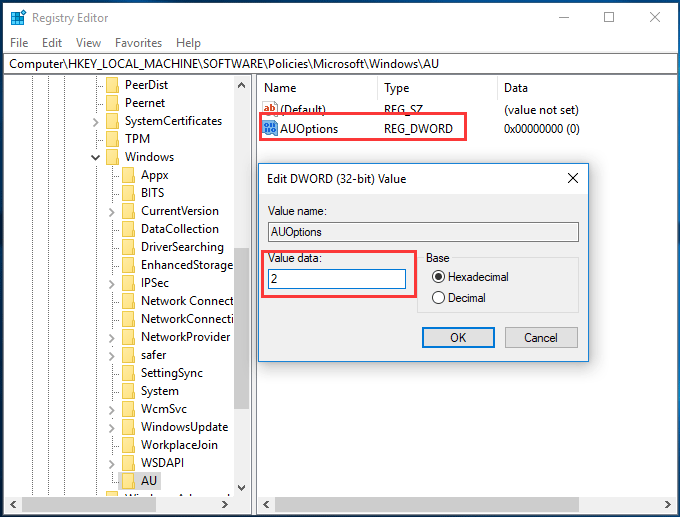The height and width of the screenshot is (517, 680).
Task: Close the Edit DWORD dialog with X
Action: pyautogui.click(x=573, y=178)
